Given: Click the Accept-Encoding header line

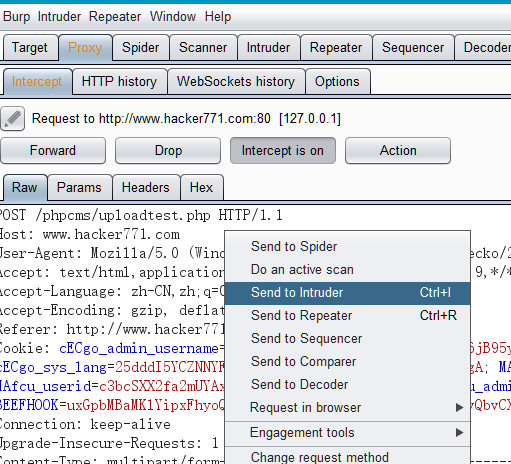Looking at the screenshot, I should 112,311.
